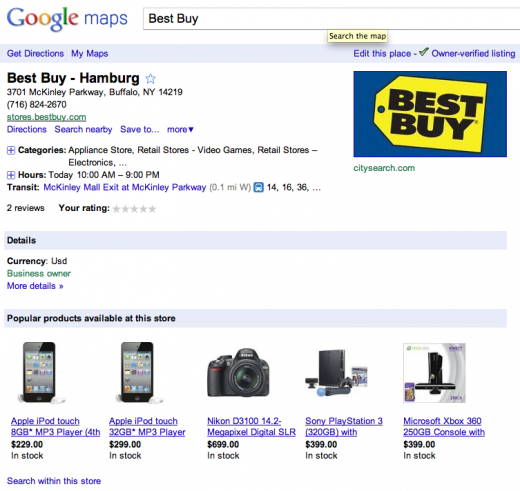Star the Best Buy - Hamburg listing
The width and height of the screenshot is (520, 491).
150,79
